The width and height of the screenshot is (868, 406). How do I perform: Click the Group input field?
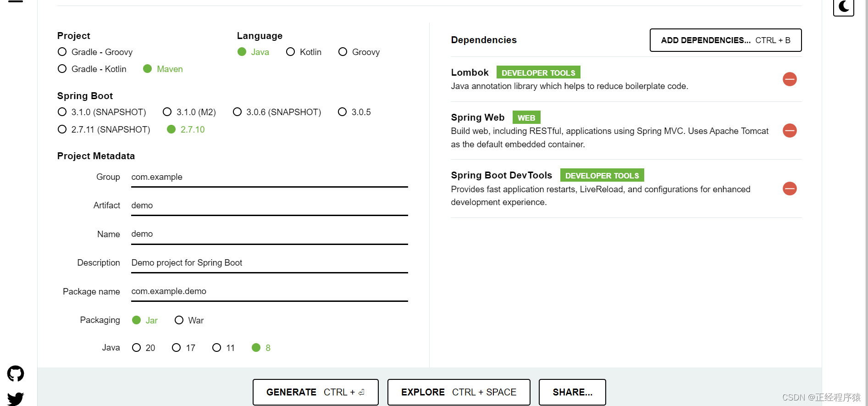tap(270, 177)
